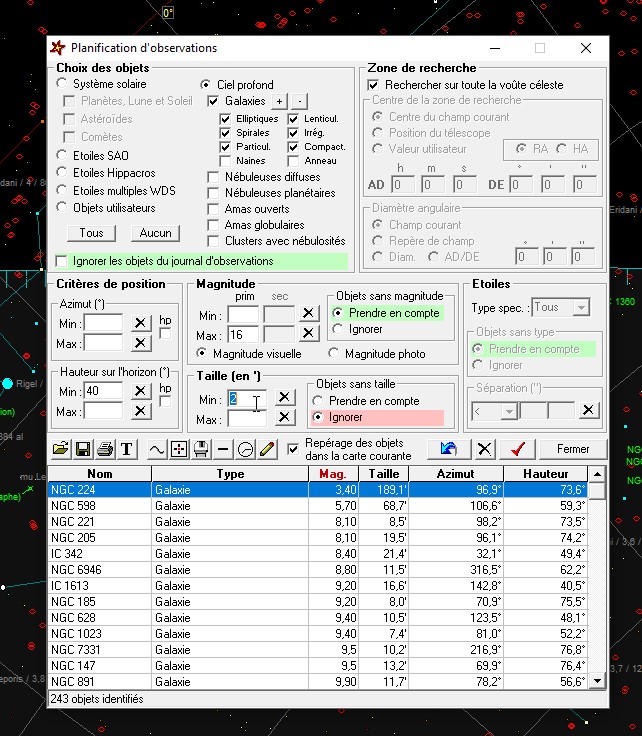Screen dimensions: 642x736
Task: Select Magnitude photo radio button
Action: click(334, 353)
